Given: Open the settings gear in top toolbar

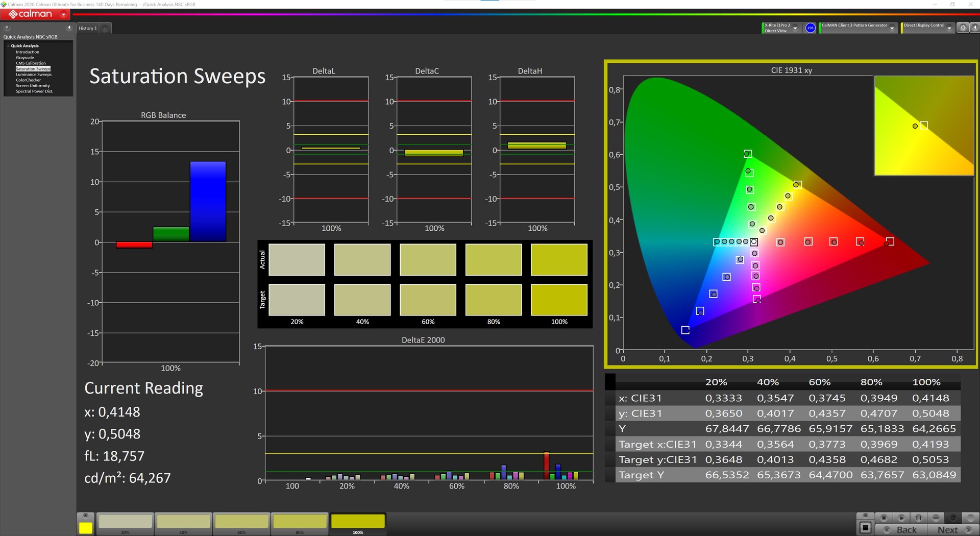Looking at the screenshot, I should [963, 28].
